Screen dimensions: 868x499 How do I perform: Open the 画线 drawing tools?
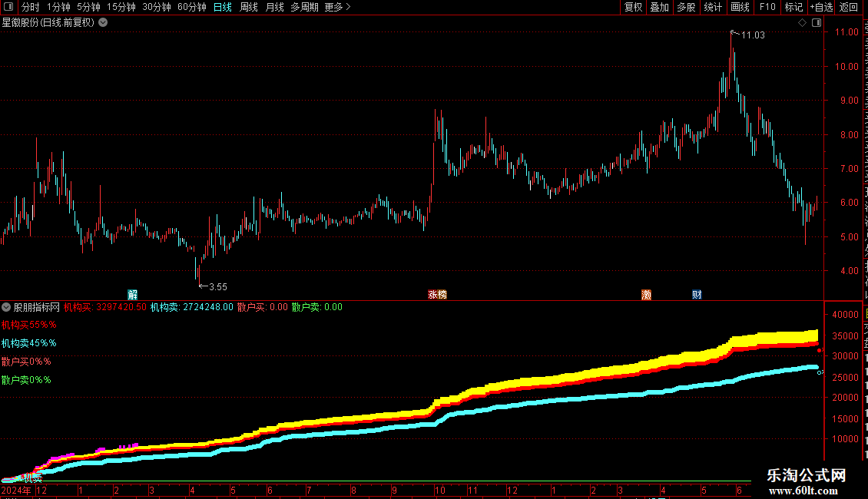click(740, 7)
